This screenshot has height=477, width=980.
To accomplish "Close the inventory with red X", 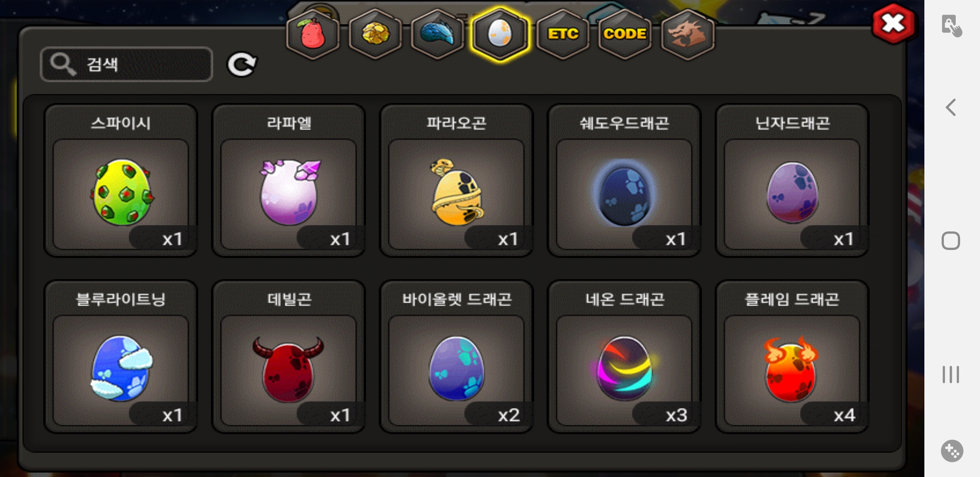I will coord(893,24).
